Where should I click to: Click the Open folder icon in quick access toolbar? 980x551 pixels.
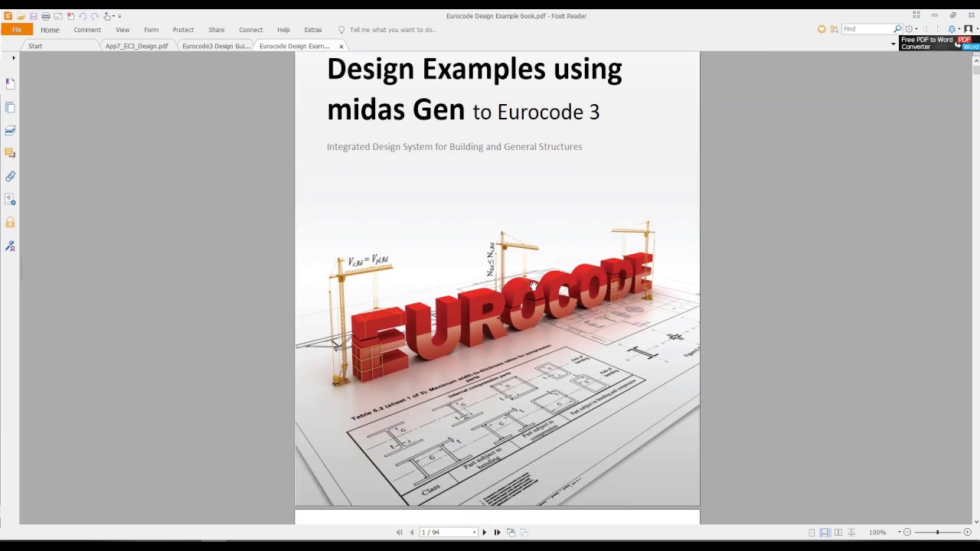tap(21, 16)
